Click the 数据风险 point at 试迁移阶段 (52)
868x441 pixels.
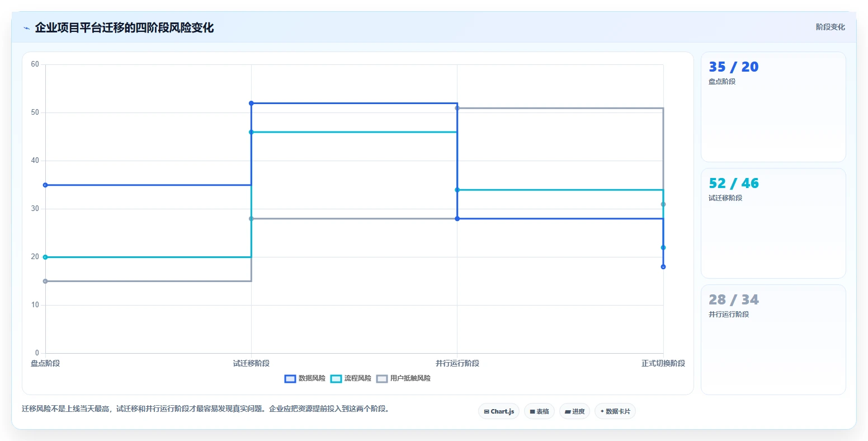pos(251,104)
